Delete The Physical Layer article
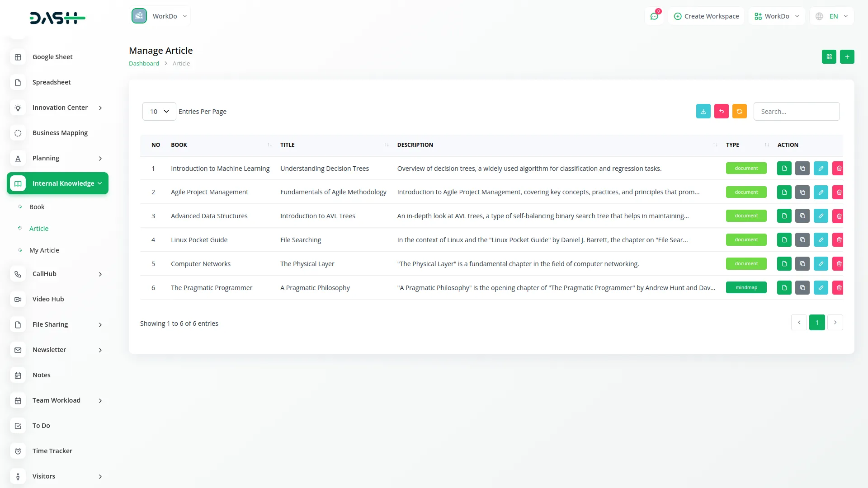Screen dimensions: 868x488 pos(839,263)
